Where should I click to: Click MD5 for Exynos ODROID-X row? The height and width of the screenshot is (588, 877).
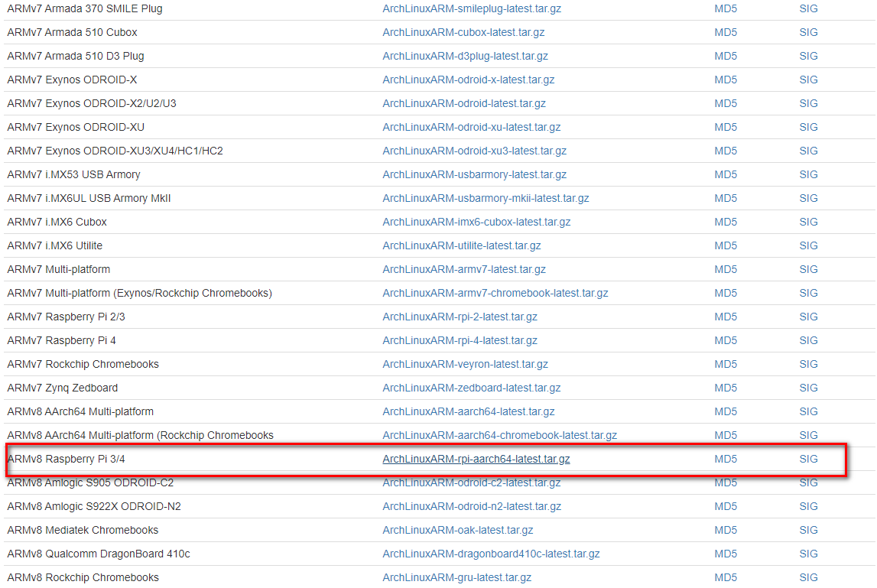(726, 80)
